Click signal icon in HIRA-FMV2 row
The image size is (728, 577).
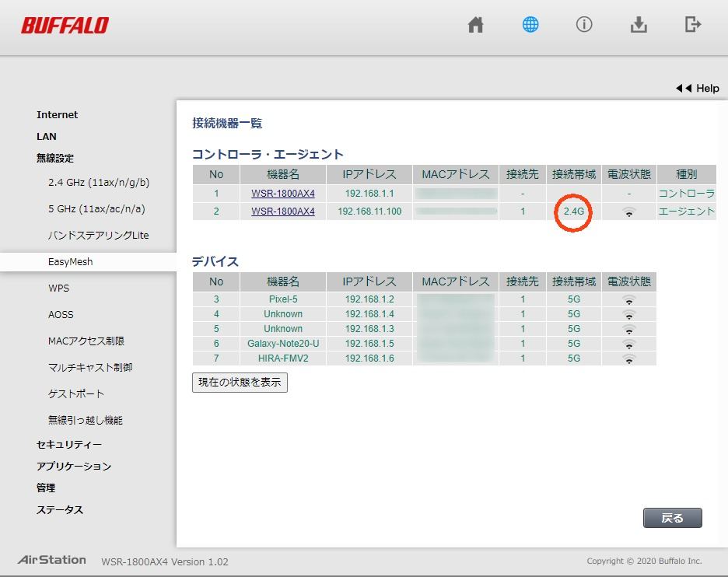629,358
